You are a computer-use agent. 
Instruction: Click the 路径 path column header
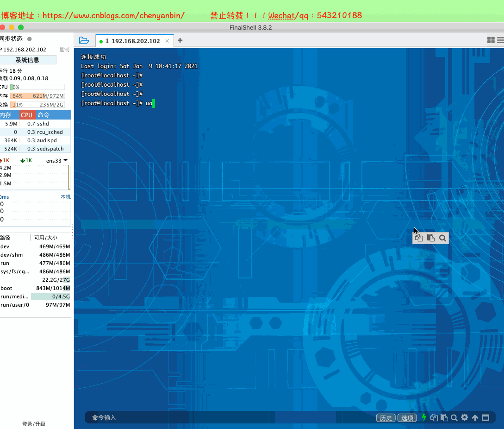pos(5,238)
